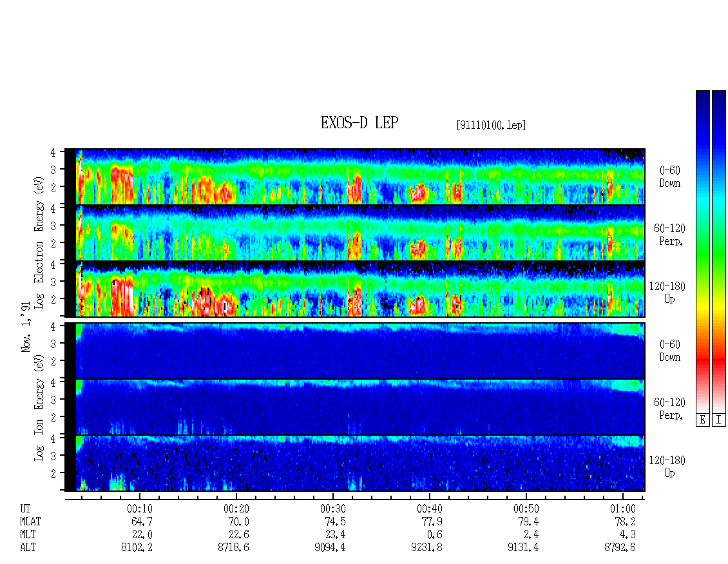Click the 00:20 UT time label
The image size is (728, 564).
[236, 509]
